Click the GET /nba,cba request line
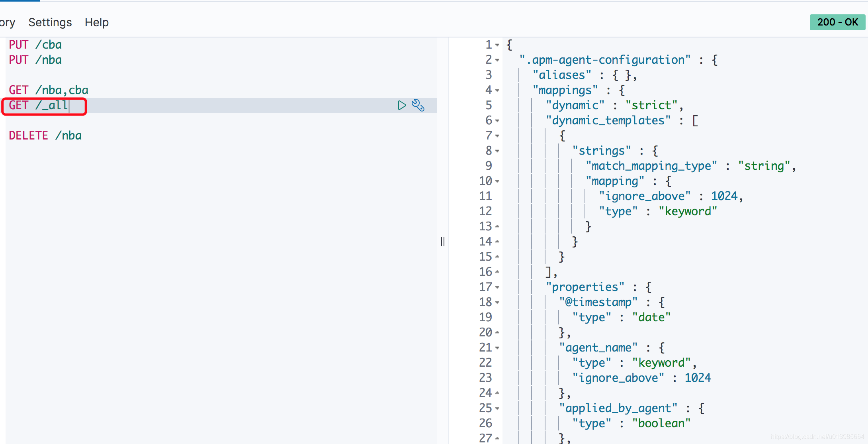This screenshot has width=868, height=444. [49, 90]
